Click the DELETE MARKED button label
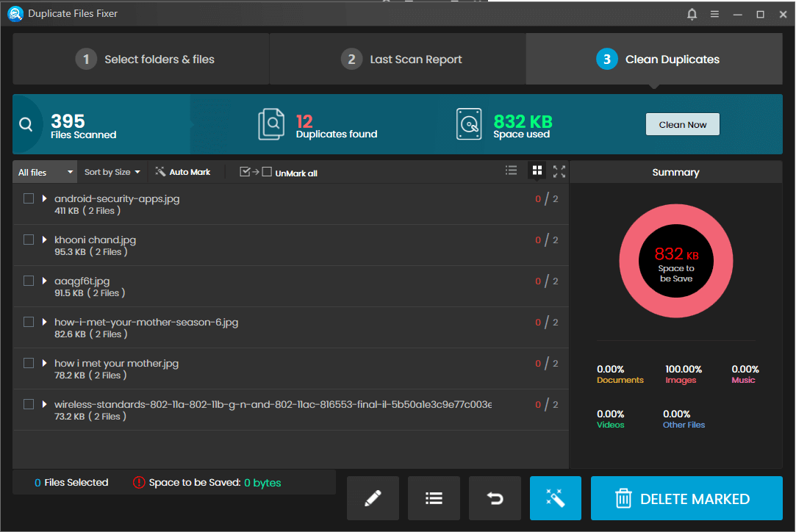Image resolution: width=796 pixels, height=532 pixels. [695, 499]
